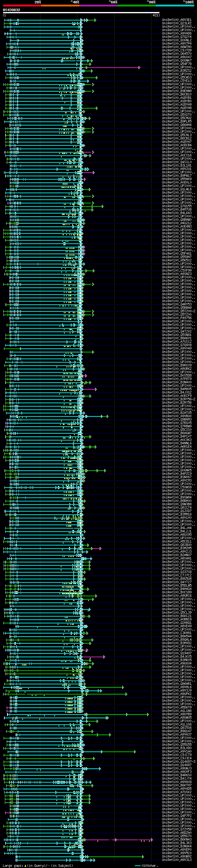Viewport: 197px width, 868px height.
Task: Open the UniRef100_B3NUK4 entry
Action: pos(177,846)
